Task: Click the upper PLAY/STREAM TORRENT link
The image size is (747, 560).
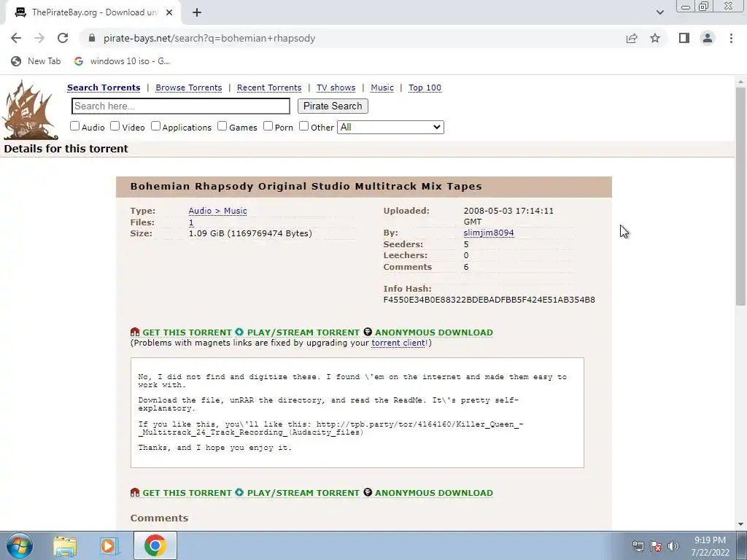Action: coord(303,332)
